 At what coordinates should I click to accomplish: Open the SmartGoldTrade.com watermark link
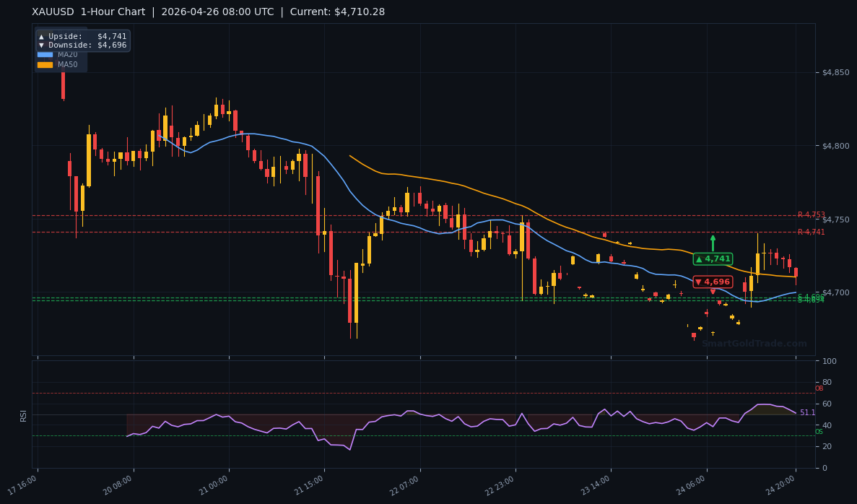point(754,344)
